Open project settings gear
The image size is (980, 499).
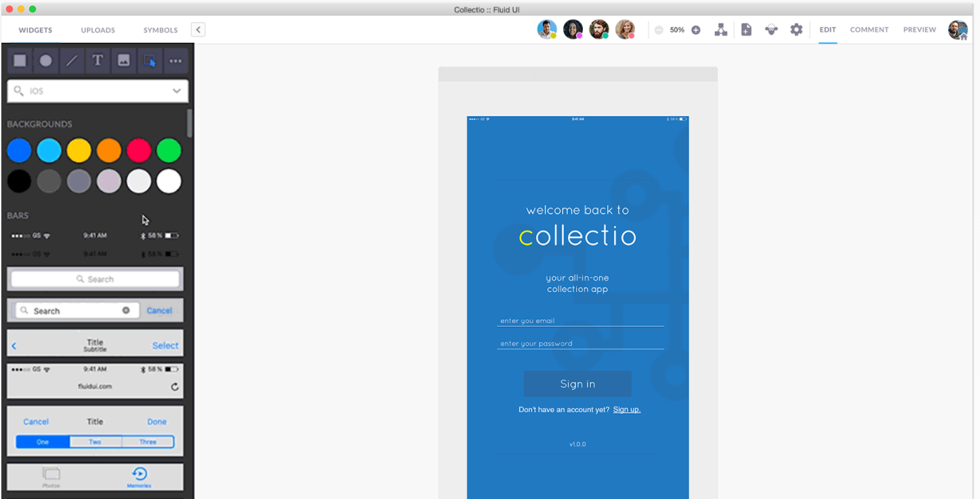796,30
